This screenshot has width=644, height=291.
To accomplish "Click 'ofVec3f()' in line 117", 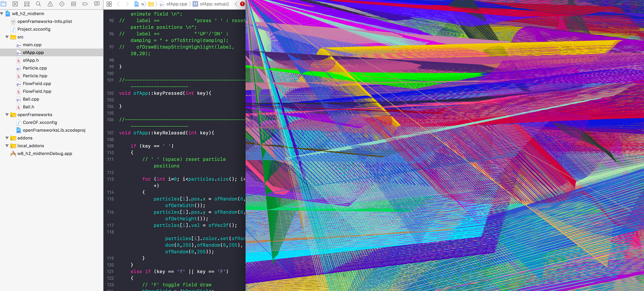I will (x=221, y=225).
